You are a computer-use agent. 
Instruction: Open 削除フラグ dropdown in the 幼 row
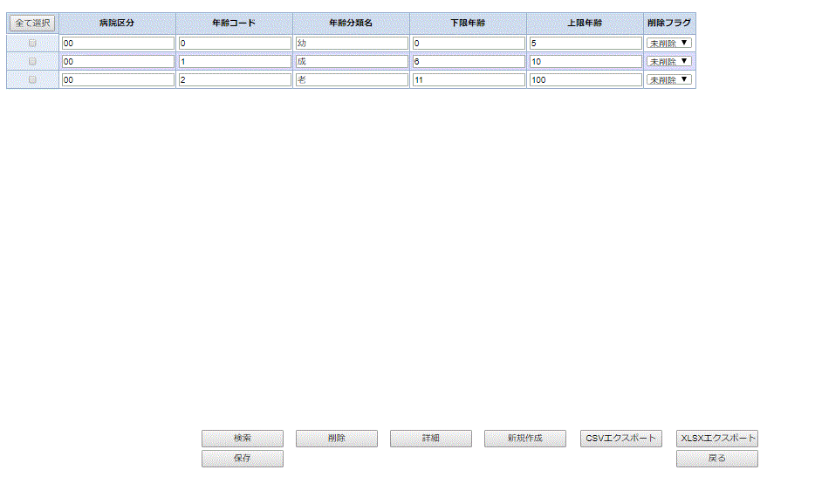(669, 43)
